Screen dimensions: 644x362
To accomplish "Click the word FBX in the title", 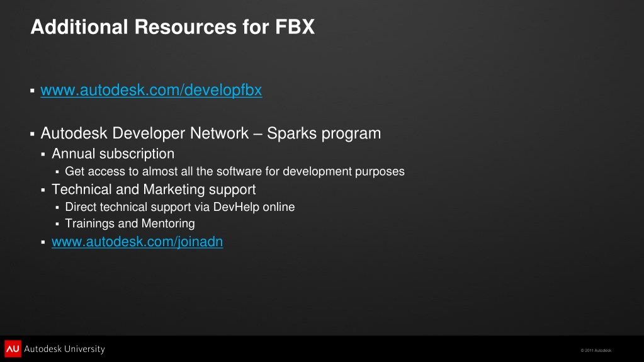I will pos(295,27).
